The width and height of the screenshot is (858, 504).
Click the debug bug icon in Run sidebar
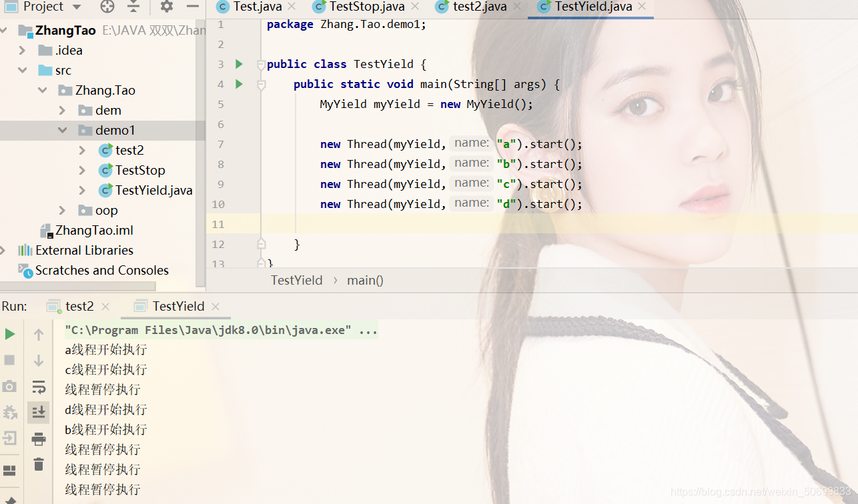click(x=9, y=412)
